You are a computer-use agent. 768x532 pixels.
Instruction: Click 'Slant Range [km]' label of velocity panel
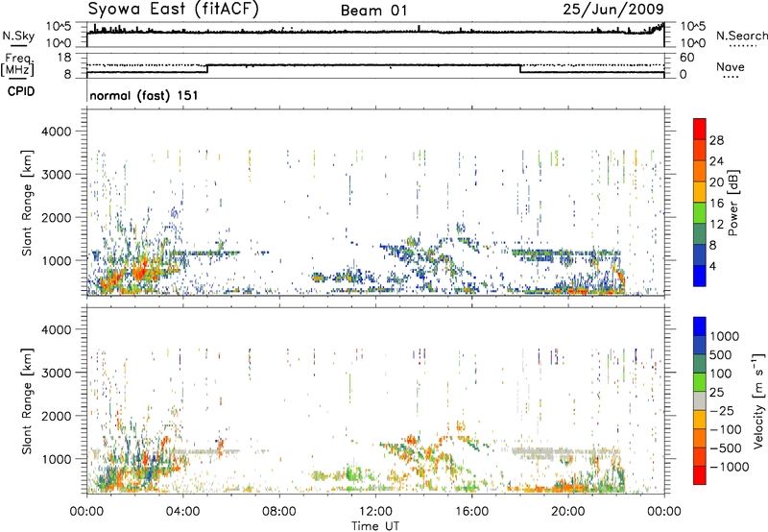pos(27,401)
